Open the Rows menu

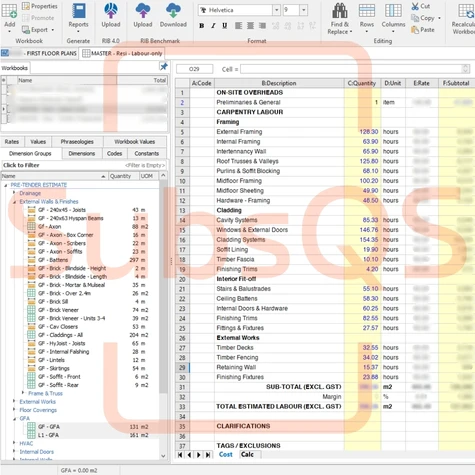click(367, 18)
